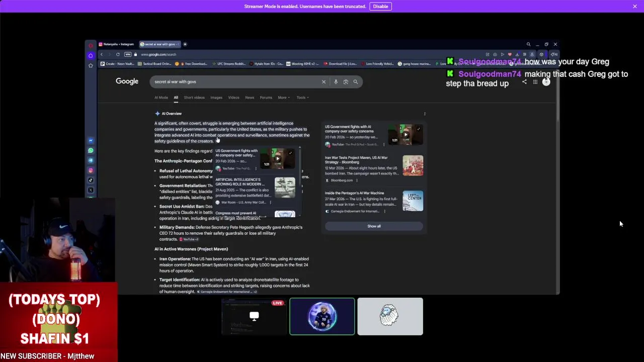Screen dimensions: 644x362
Task: Open the Messenger icon in sidebar
Action: [x=91, y=140]
